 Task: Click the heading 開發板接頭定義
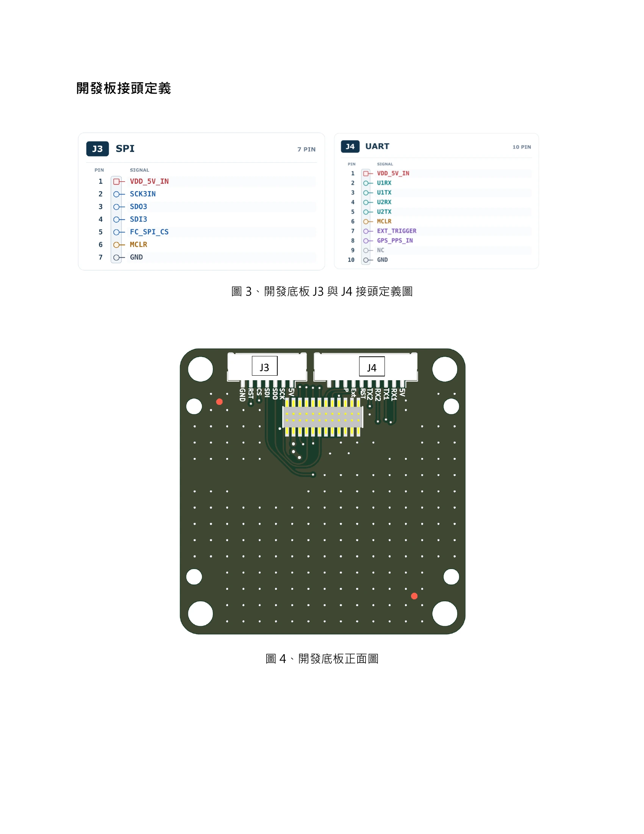click(x=123, y=88)
